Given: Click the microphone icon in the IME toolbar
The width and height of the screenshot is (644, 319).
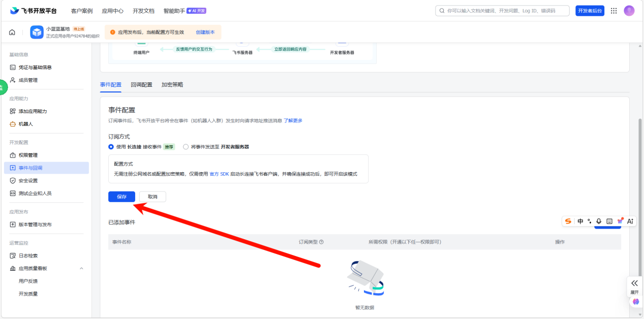Looking at the screenshot, I should [x=599, y=221].
